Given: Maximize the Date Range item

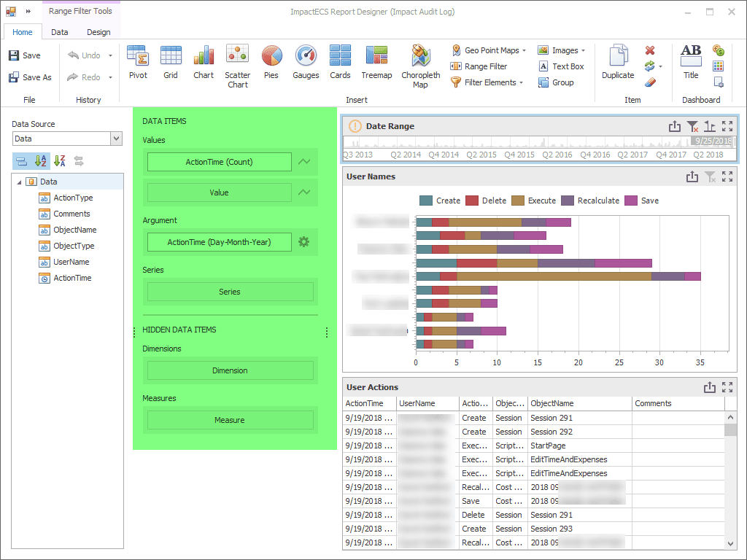Looking at the screenshot, I should pos(727,126).
